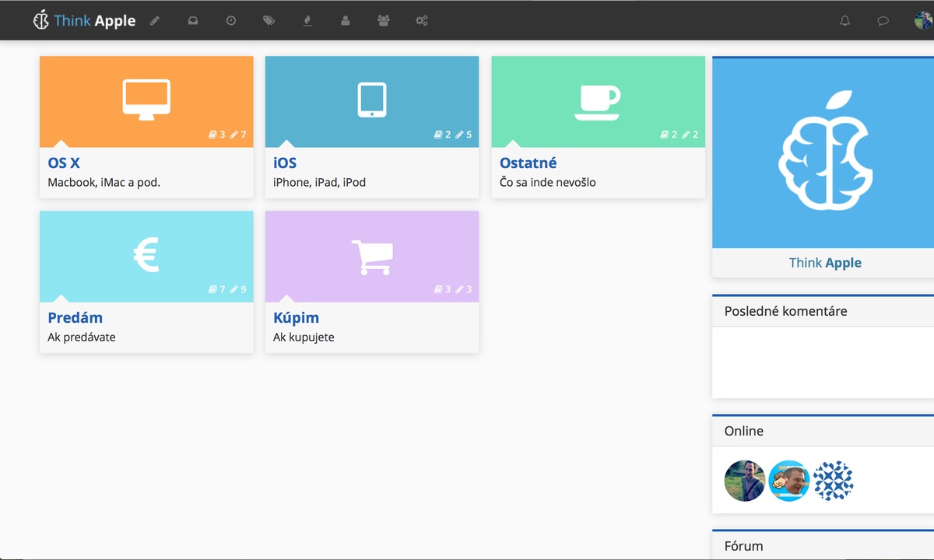Open the clock recent icon in navbar
Screen dimensions: 934x560
point(231,21)
